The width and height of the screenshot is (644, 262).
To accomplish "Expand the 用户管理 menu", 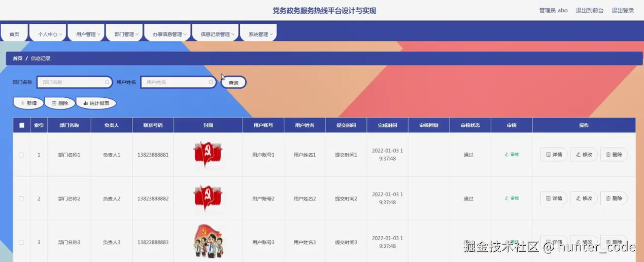I will click(86, 33).
